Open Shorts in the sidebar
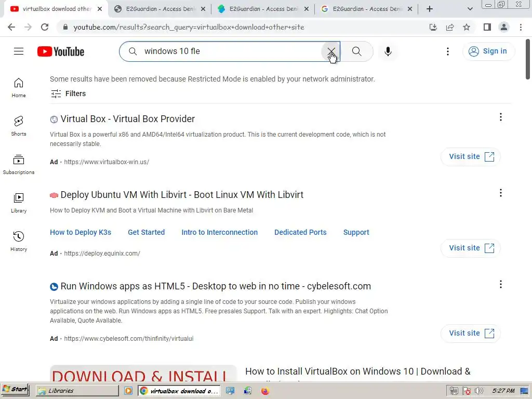Viewport: 532px width, 399px height. point(19,126)
